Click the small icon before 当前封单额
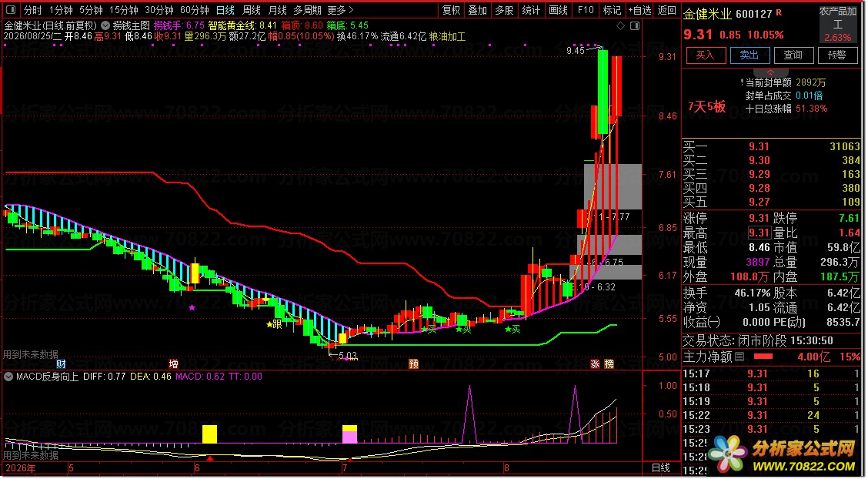868x479 pixels. click(742, 82)
